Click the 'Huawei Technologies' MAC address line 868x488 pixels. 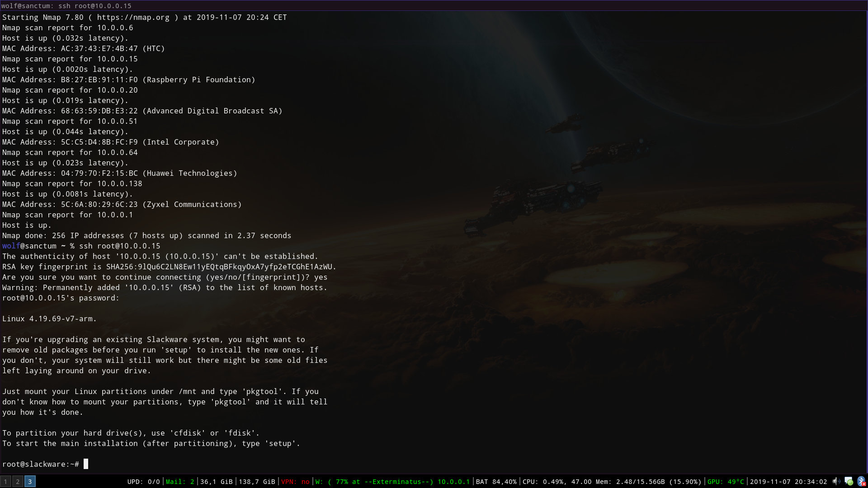(120, 173)
